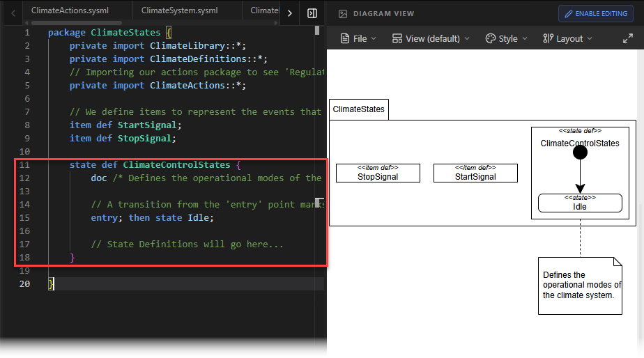644x358 pixels.
Task: Click the pencil icon in Enable Editing
Action: click(569, 14)
